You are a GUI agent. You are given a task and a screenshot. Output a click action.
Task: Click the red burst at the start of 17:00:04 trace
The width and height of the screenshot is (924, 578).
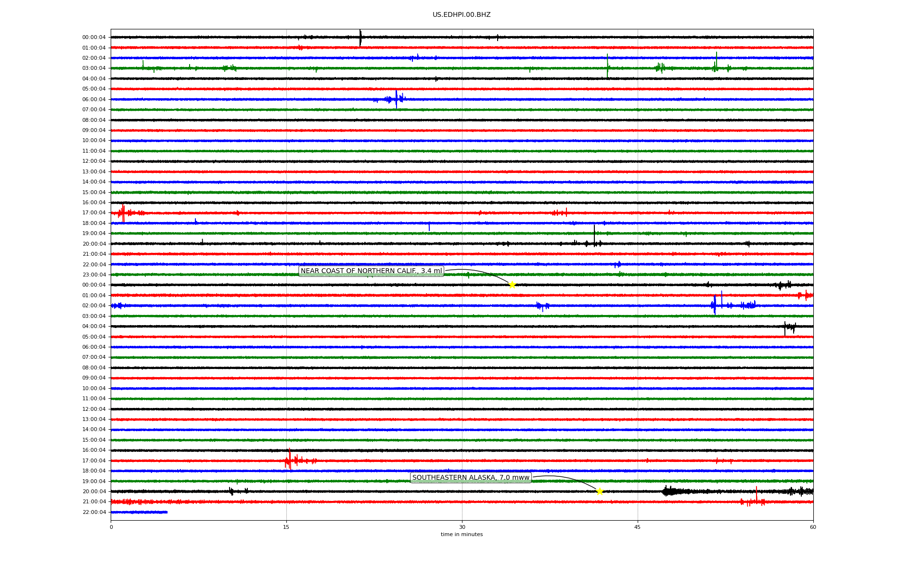coord(123,213)
